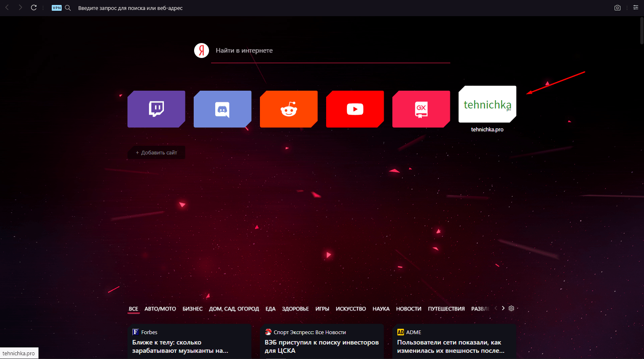
Task: Select the 'ЕДА' news tab
Action: coord(270,309)
